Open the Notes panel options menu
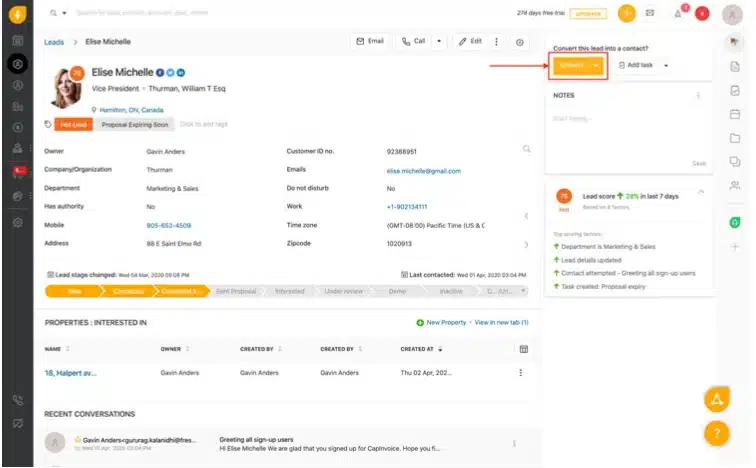The image size is (756, 468). click(x=698, y=95)
